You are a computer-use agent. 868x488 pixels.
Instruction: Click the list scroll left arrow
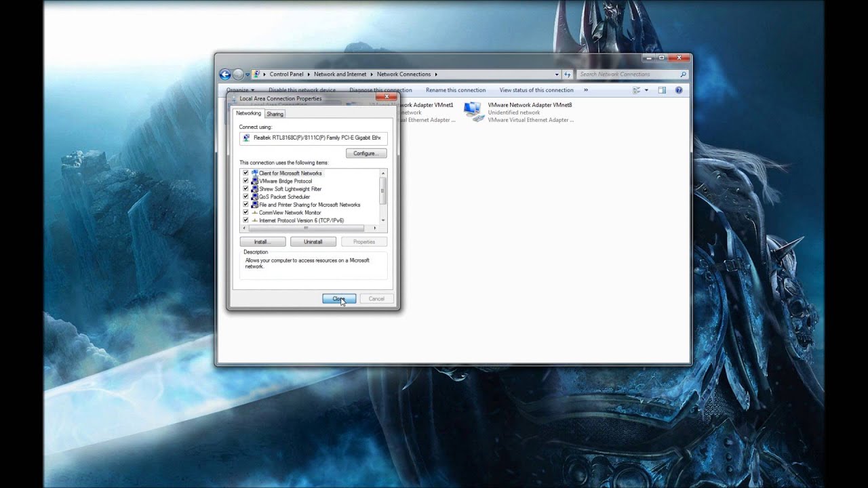coord(245,228)
